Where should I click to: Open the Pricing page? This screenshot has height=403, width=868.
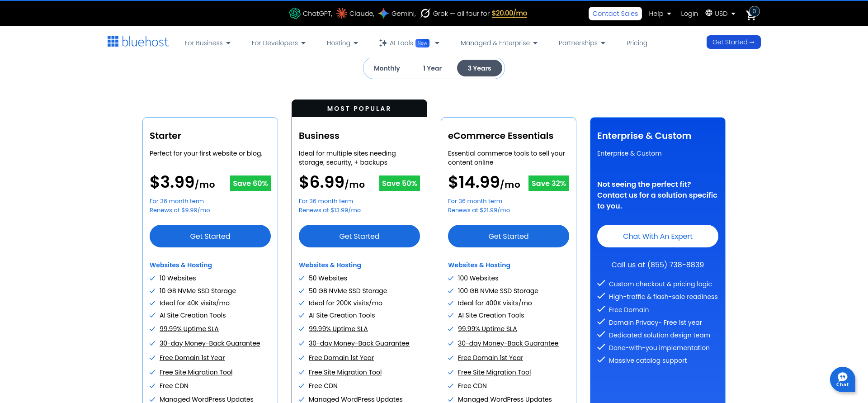pos(637,43)
